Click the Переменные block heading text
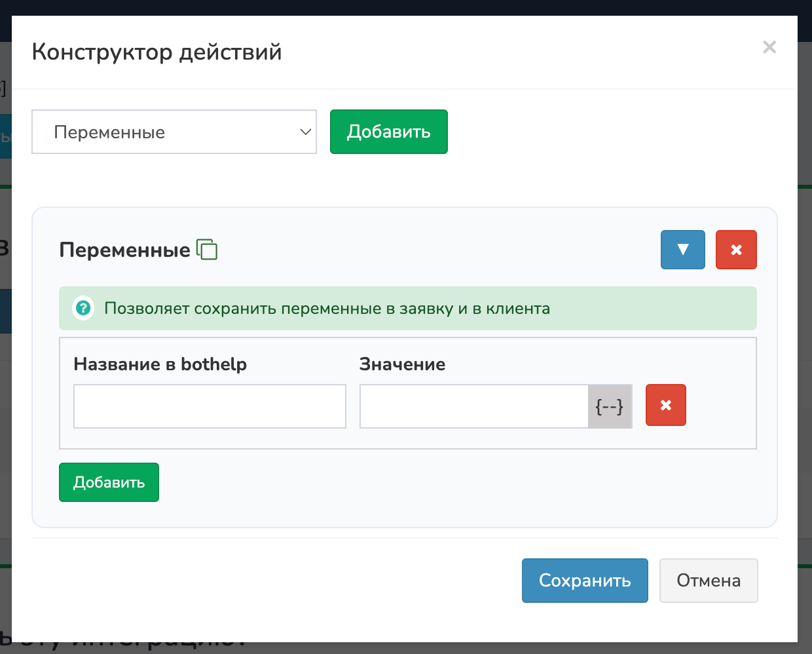This screenshot has height=654, width=812. pyautogui.click(x=124, y=250)
